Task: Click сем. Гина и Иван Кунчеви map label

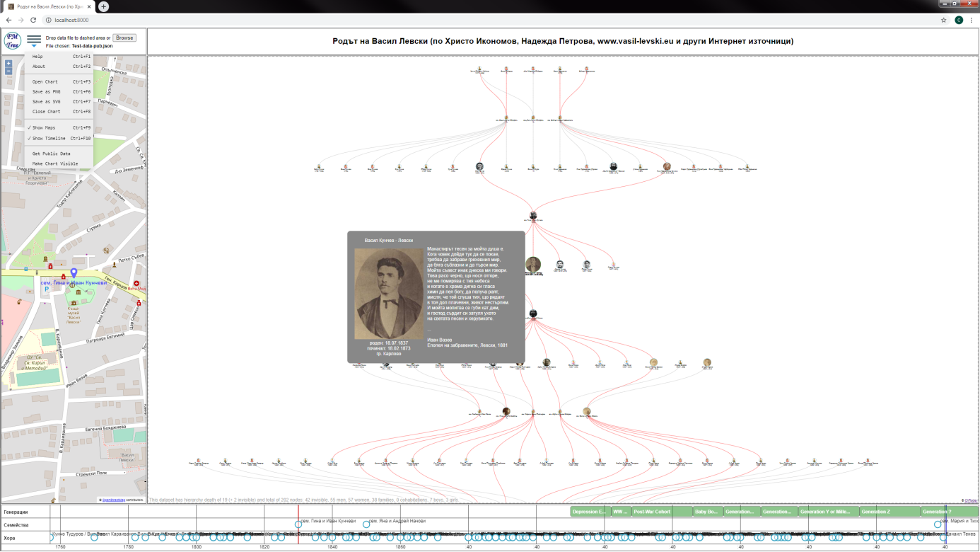Action: pos(74,282)
